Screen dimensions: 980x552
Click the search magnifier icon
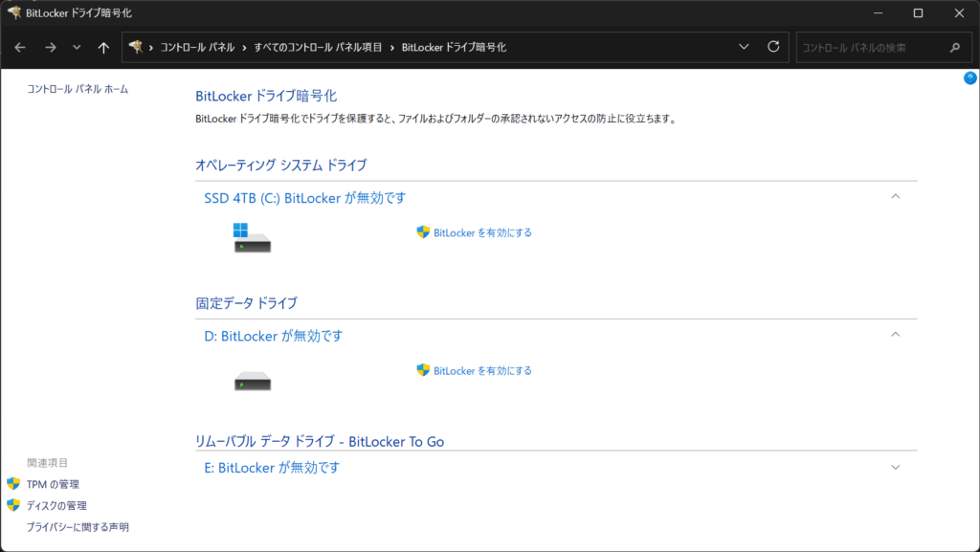click(954, 48)
